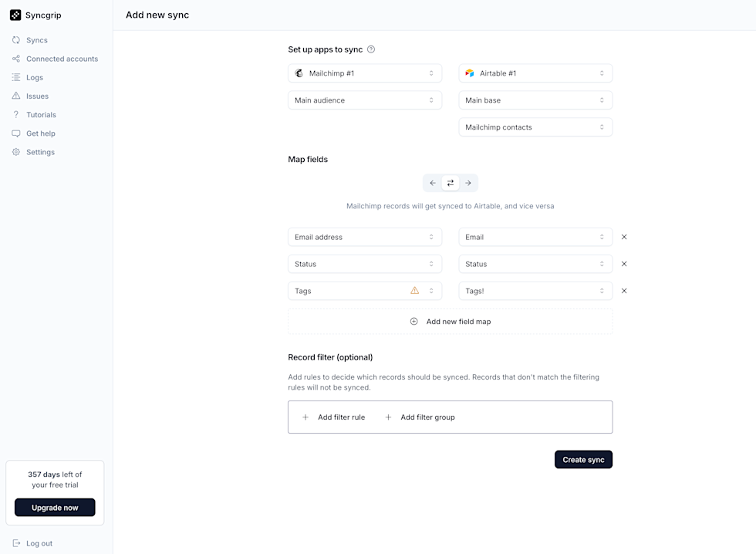Open Settings using the gear icon
The image size is (756, 554).
pos(16,152)
